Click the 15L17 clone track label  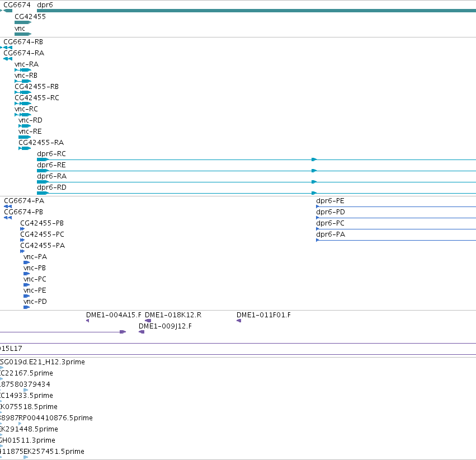click(x=11, y=348)
